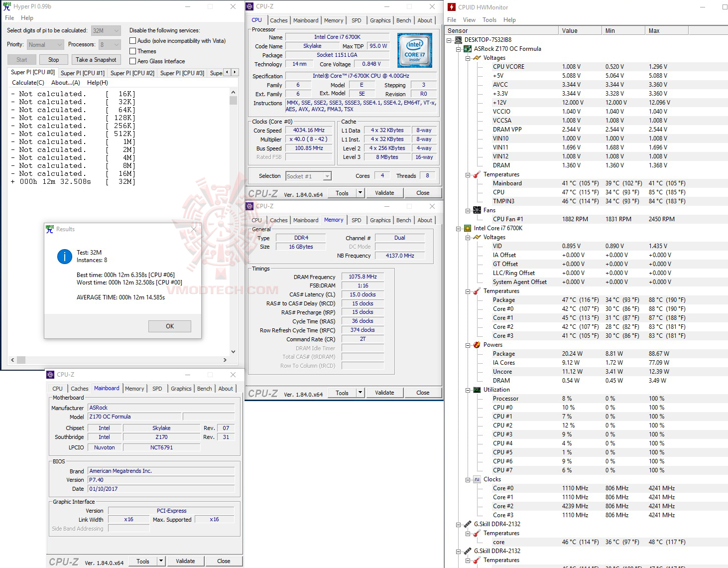Collapse the Clocks node expander
Screen dimensions: 728x568
468,479
